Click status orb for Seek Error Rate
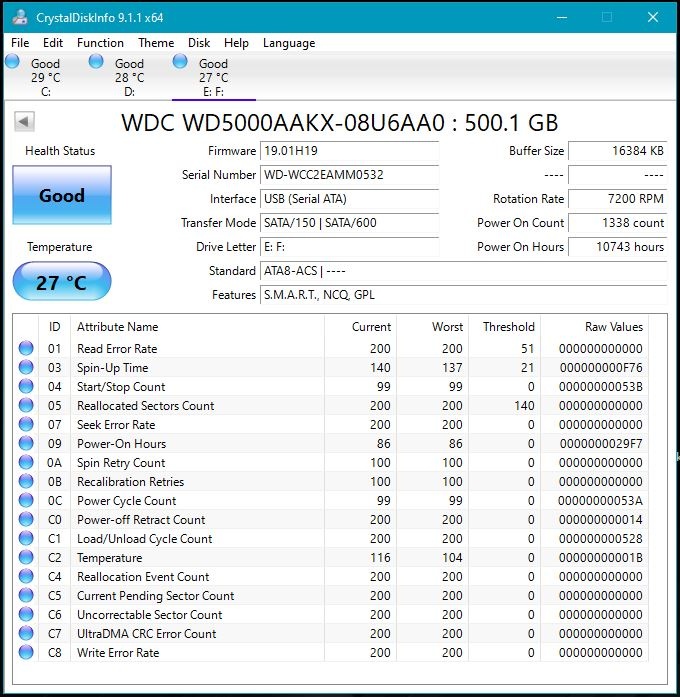680x697 pixels. [x=26, y=424]
